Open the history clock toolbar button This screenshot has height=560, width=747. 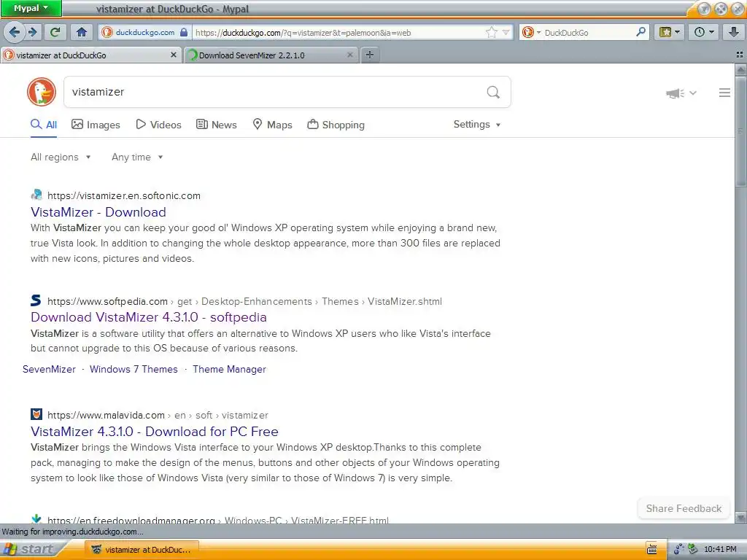pyautogui.click(x=704, y=32)
